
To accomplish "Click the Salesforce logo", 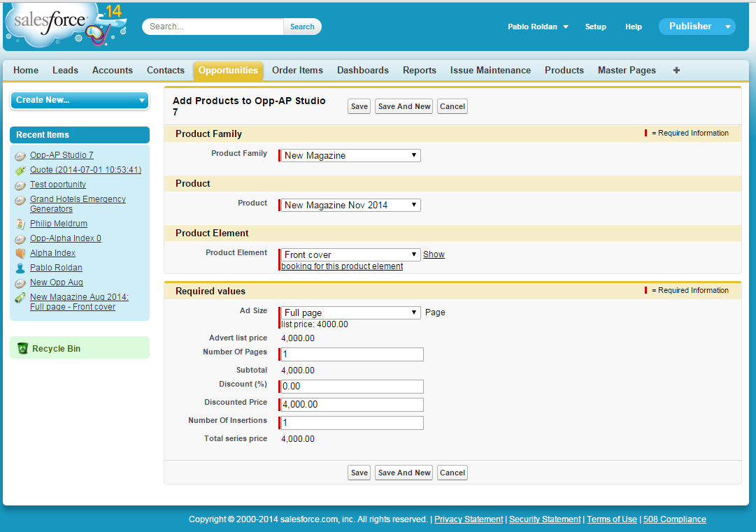I will [66, 24].
